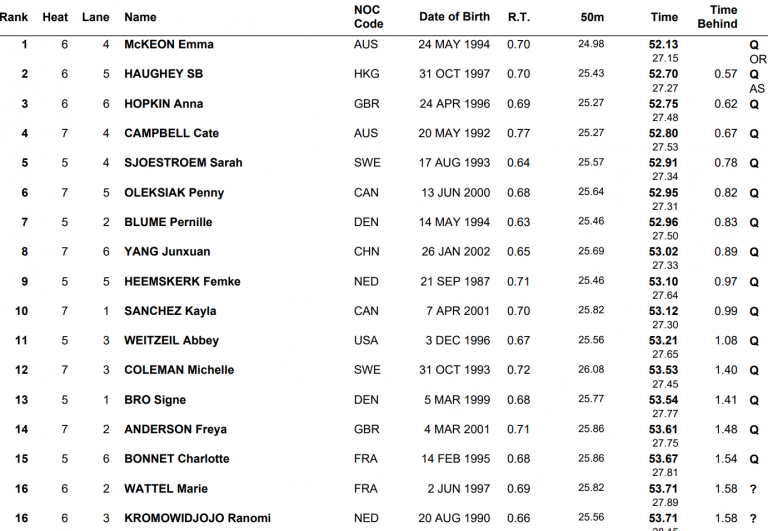Click OLEKSIAK Penny's birth date 13 JUN 2000
The width and height of the screenshot is (768, 531).
tap(454, 193)
